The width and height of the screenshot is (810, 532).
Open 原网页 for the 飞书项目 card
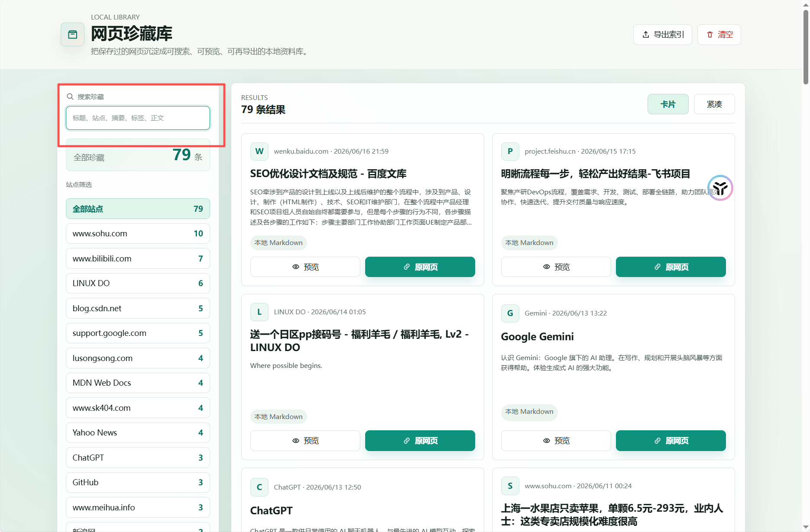point(671,267)
